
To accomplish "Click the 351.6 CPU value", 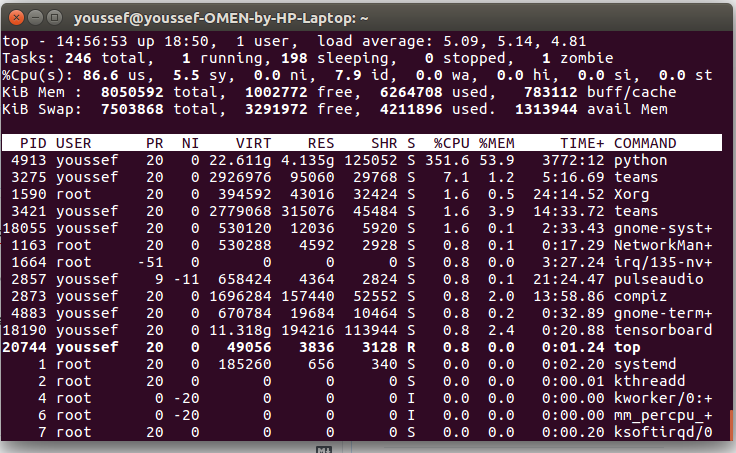I will pos(447,161).
